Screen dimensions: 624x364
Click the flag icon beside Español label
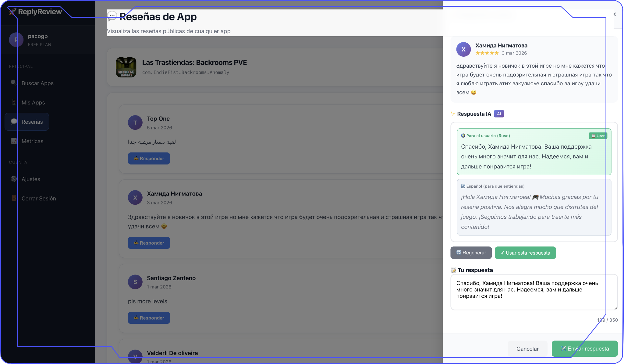coord(463,186)
